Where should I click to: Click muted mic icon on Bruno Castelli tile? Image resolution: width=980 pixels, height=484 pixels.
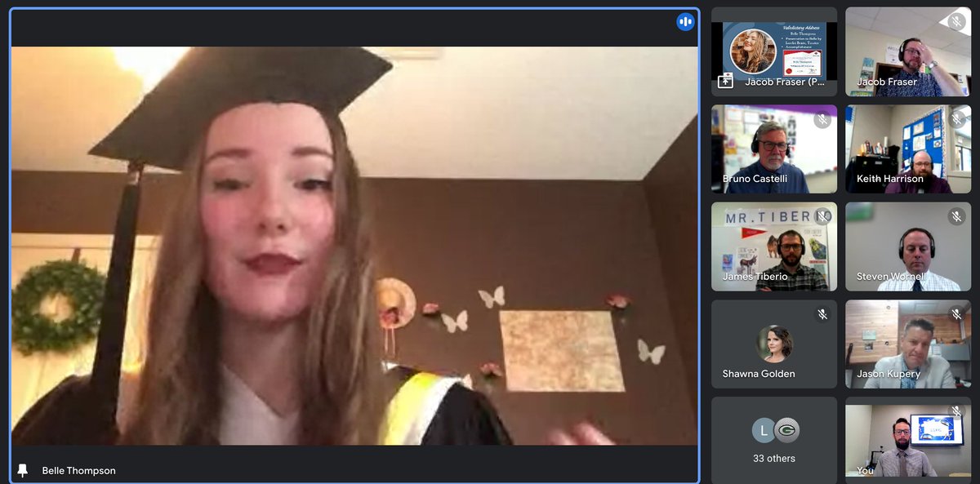pos(822,119)
